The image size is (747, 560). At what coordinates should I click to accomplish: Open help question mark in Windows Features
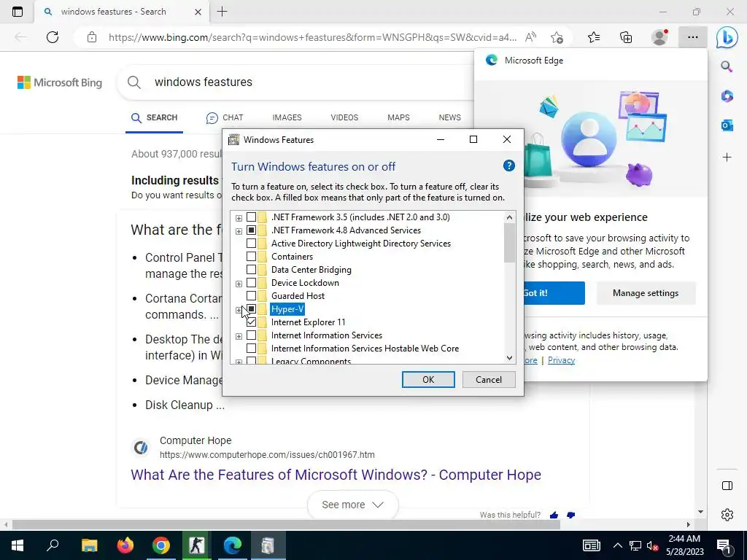tap(508, 166)
